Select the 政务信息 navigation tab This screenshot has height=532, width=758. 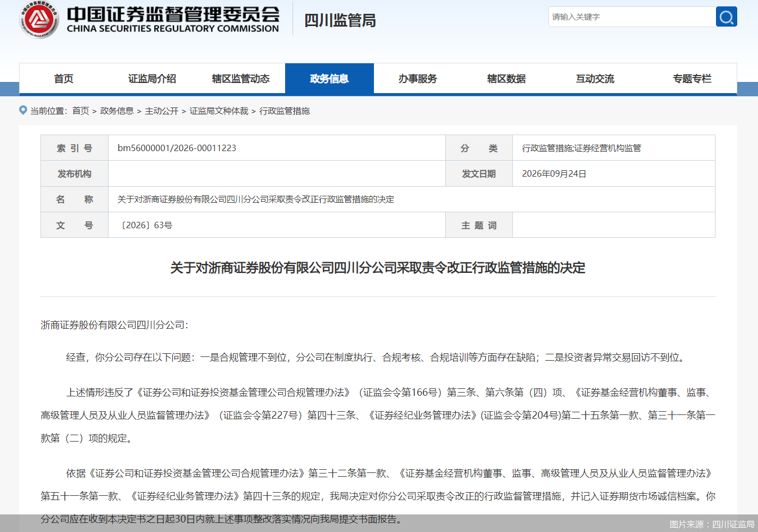(x=329, y=79)
